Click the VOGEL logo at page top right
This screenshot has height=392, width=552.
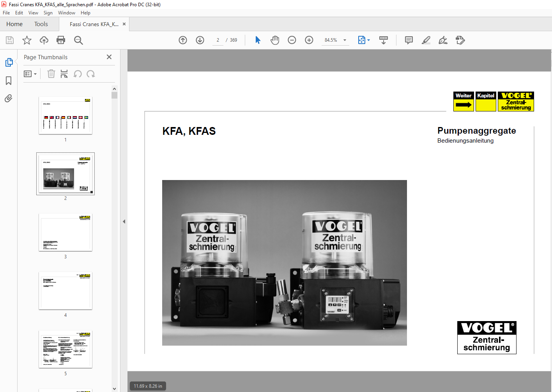click(516, 101)
